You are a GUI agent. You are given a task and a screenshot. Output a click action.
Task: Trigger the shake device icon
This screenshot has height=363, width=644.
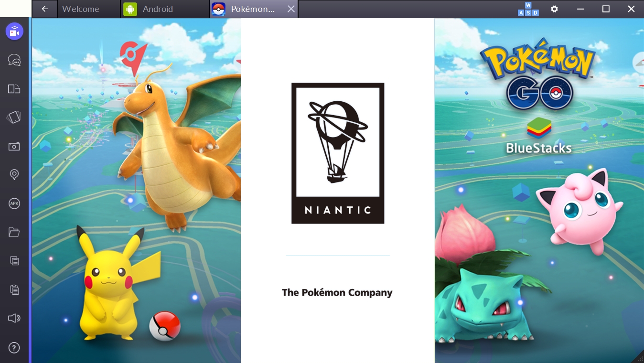coord(14,117)
